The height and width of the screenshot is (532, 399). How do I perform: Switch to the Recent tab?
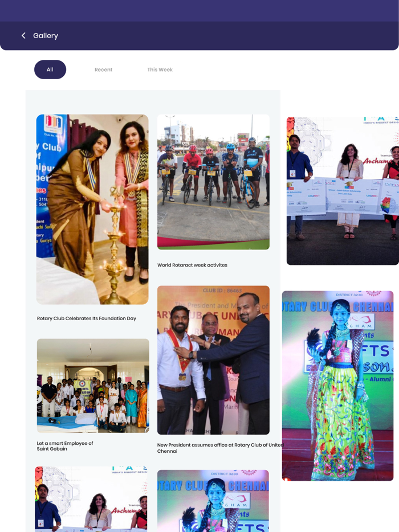tap(103, 69)
